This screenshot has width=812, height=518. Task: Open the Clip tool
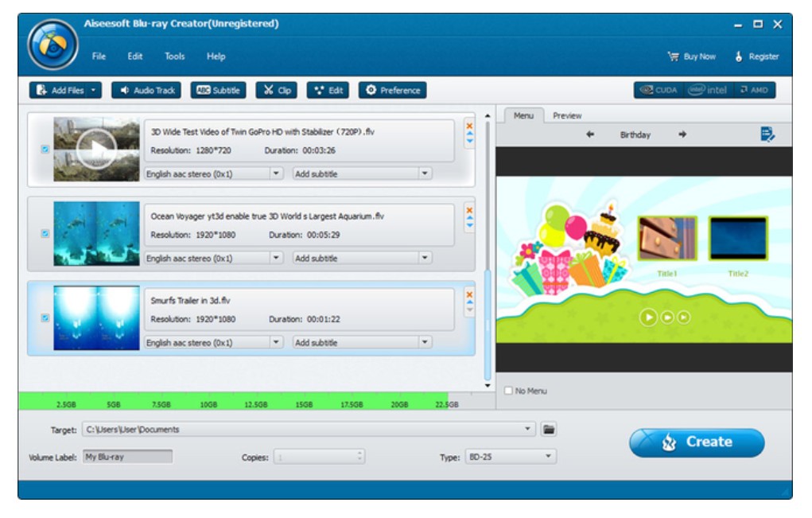[x=277, y=90]
